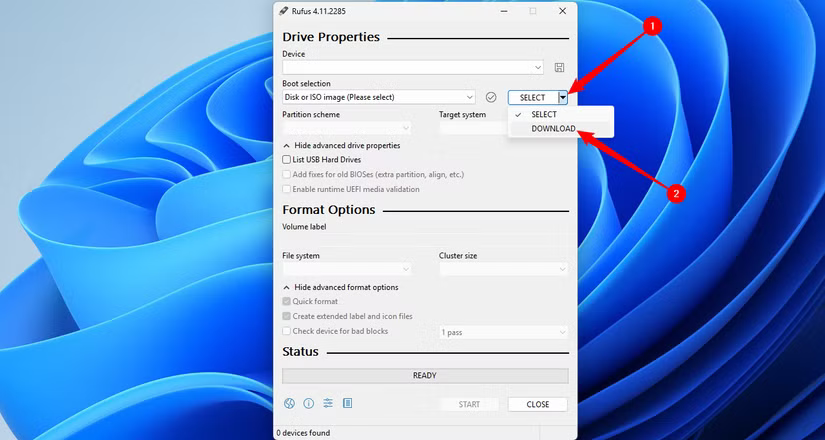Screen dimensions: 825x440
Task: Click the save drive image disk icon
Action: pyautogui.click(x=560, y=68)
